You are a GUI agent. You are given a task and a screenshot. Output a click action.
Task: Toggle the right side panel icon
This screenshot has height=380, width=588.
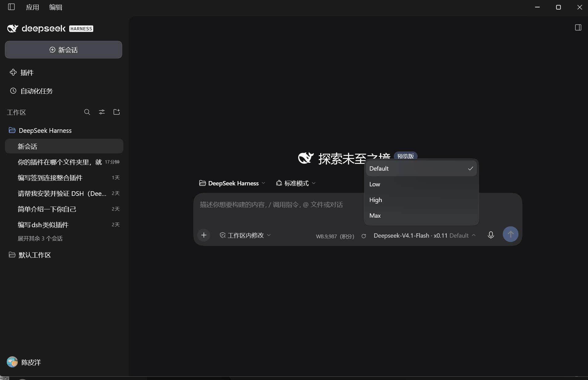(x=578, y=28)
